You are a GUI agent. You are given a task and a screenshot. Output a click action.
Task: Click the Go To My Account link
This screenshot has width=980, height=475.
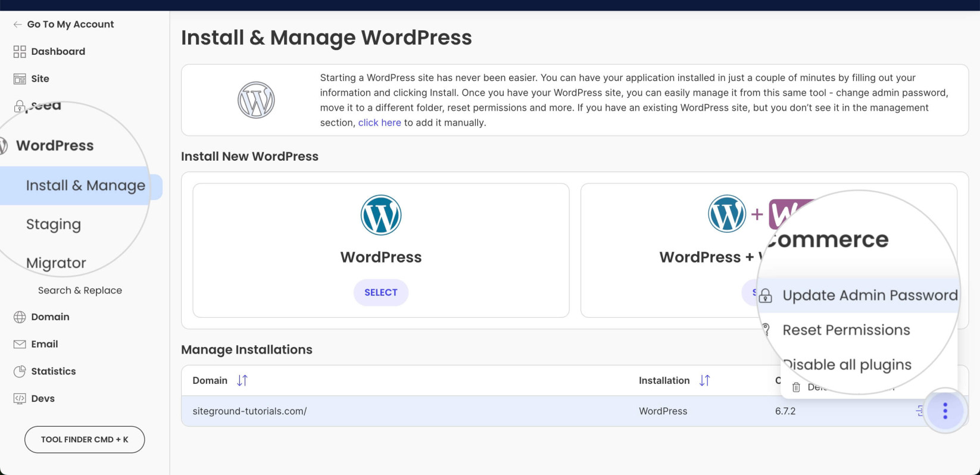point(70,24)
